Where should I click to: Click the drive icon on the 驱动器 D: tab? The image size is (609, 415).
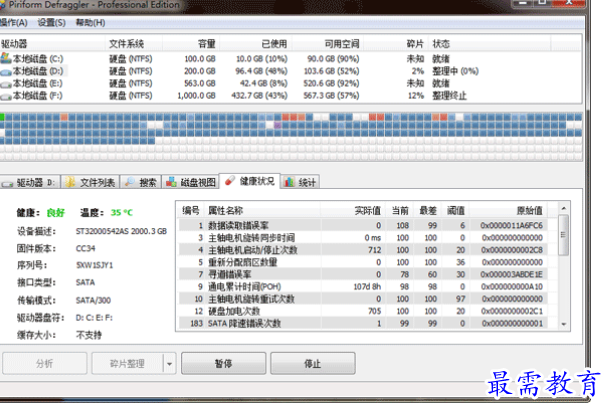pos(7,183)
